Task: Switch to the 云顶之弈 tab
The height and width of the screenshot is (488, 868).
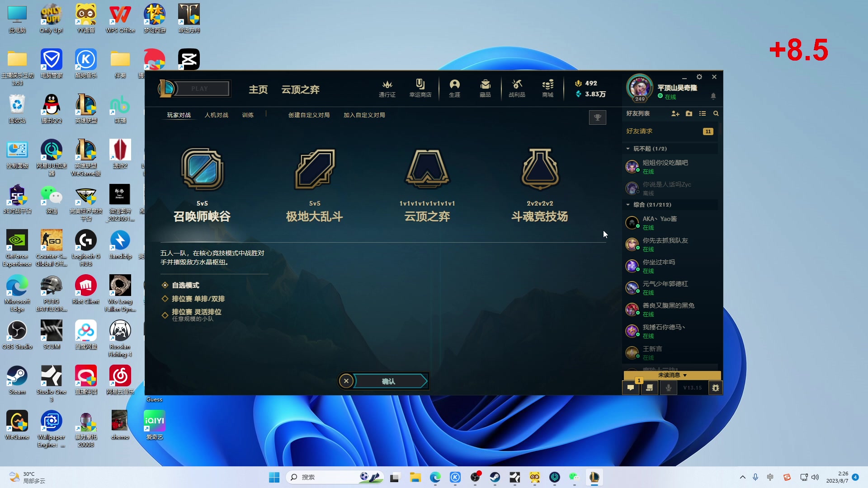Action: [x=300, y=89]
